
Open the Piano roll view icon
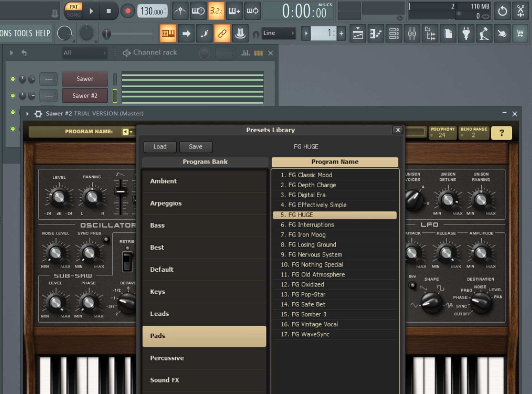[x=376, y=33]
